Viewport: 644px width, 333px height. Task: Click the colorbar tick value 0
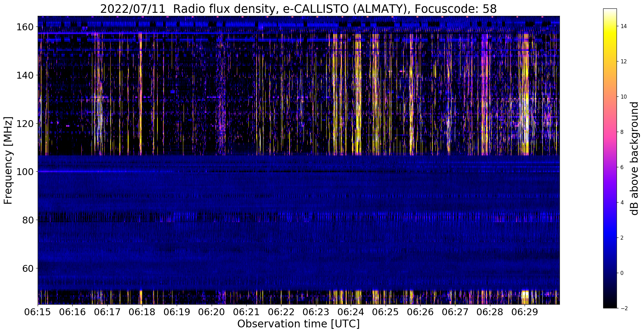point(622,273)
